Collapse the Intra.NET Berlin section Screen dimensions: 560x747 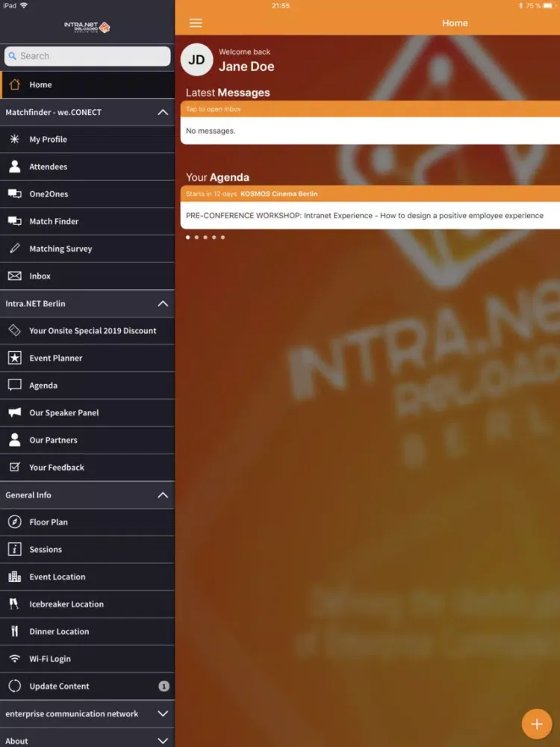click(163, 303)
